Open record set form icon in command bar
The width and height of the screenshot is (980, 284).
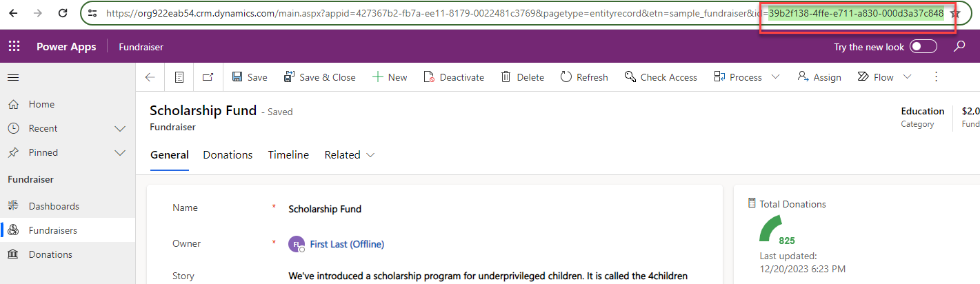[179, 77]
